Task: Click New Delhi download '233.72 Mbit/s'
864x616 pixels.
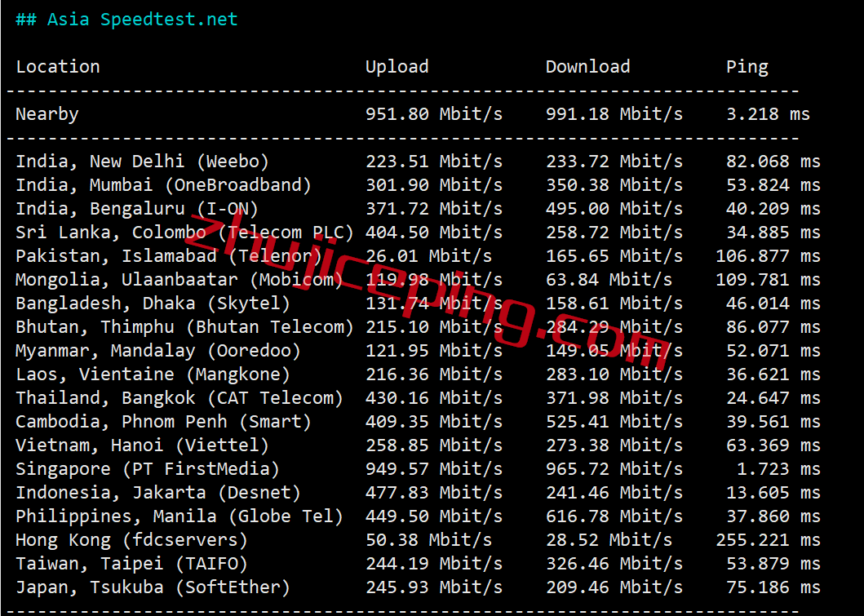Action: 614,162
